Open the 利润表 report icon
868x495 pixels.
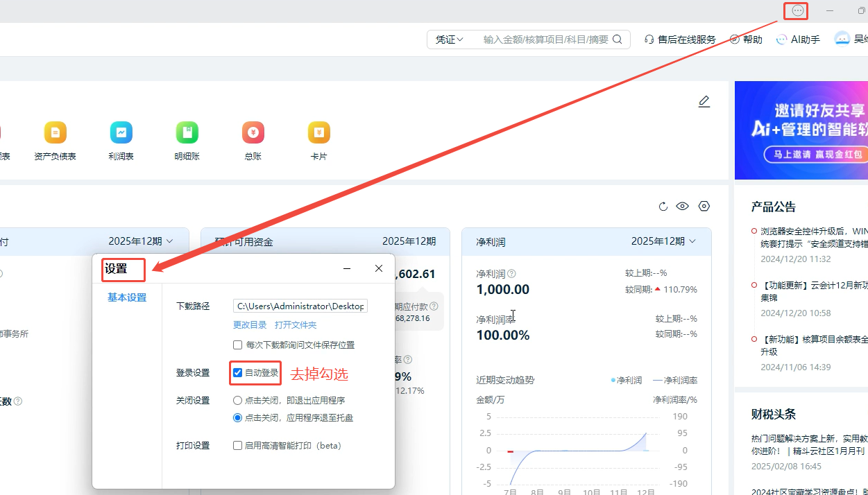pos(121,132)
